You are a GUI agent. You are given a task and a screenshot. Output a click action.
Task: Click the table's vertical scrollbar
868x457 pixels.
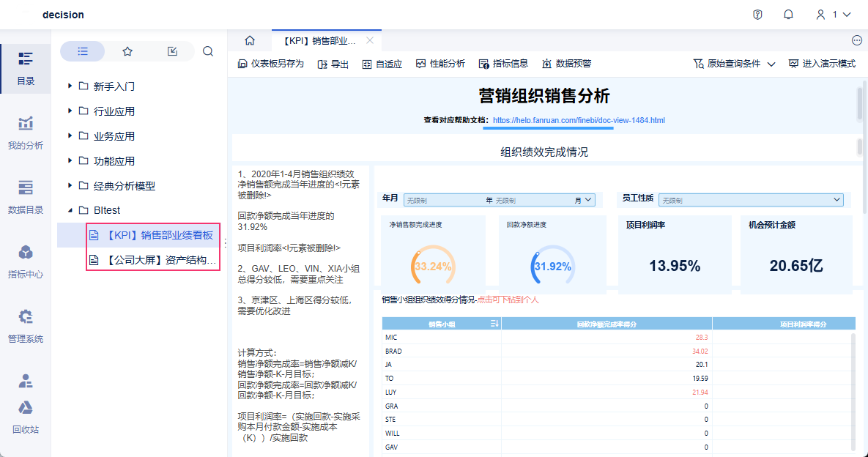click(x=853, y=392)
